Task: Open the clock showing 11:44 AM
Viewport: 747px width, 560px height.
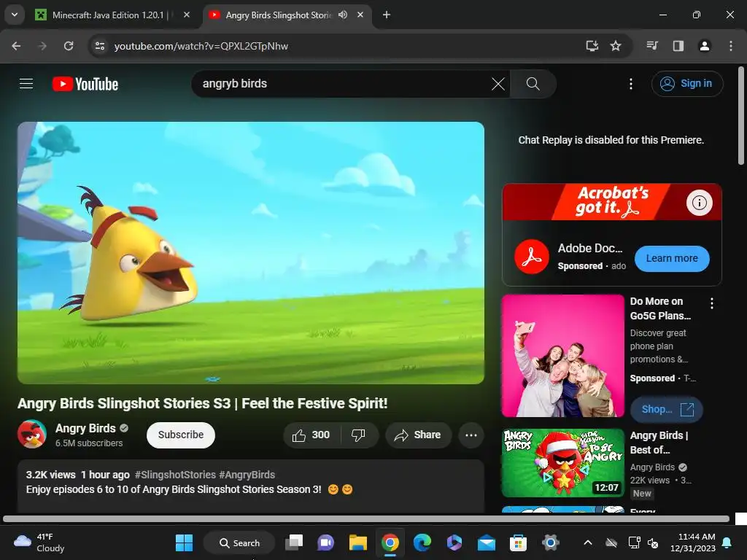Action: pyautogui.click(x=693, y=542)
